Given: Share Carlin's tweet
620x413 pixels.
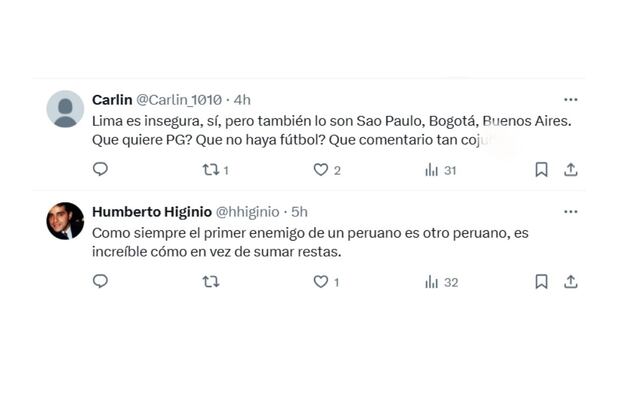Looking at the screenshot, I should click(571, 170).
